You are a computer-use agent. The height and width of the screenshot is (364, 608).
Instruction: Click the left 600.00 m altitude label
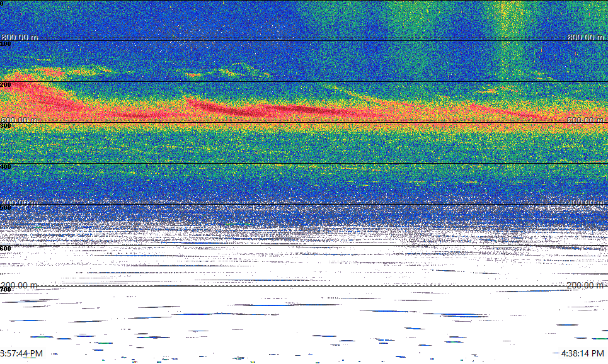click(20, 120)
